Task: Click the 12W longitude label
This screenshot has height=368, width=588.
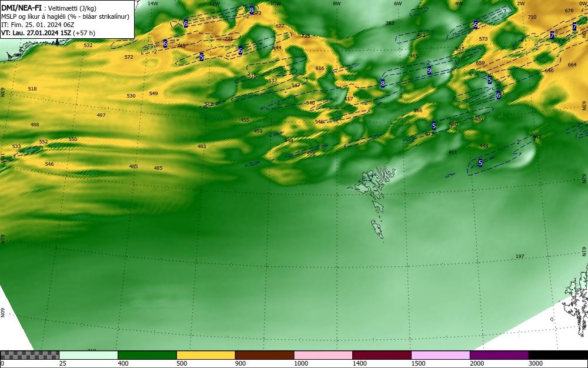Action: (x=215, y=4)
